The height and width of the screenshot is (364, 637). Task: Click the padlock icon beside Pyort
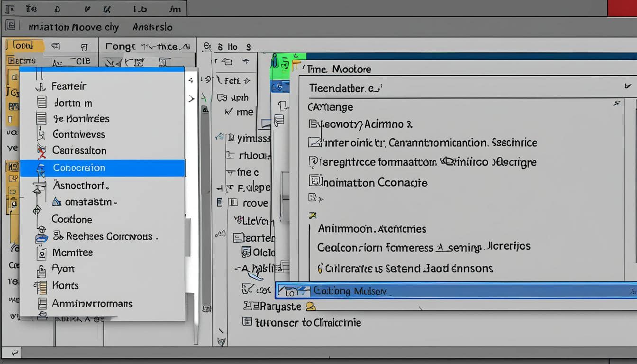40,269
